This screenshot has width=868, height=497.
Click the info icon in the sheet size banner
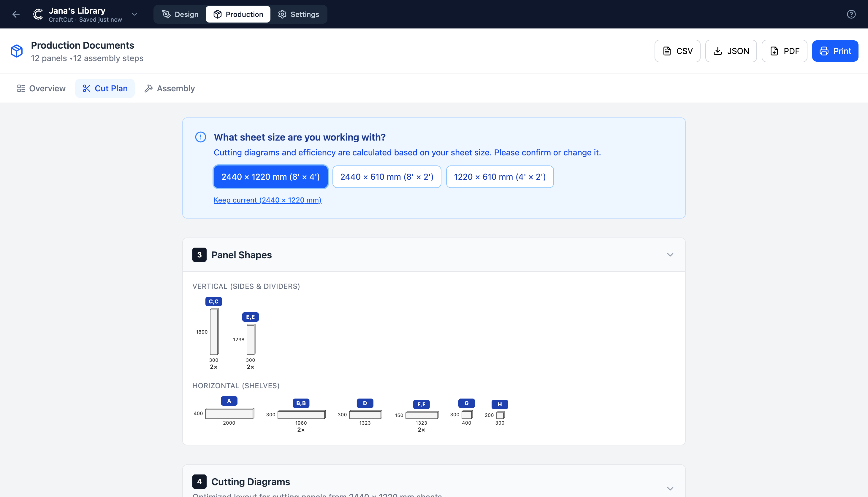(x=200, y=137)
